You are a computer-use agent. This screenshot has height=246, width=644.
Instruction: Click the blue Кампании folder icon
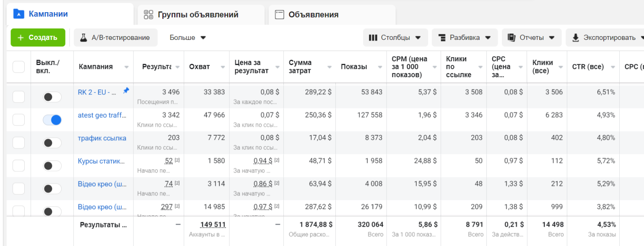tap(19, 14)
